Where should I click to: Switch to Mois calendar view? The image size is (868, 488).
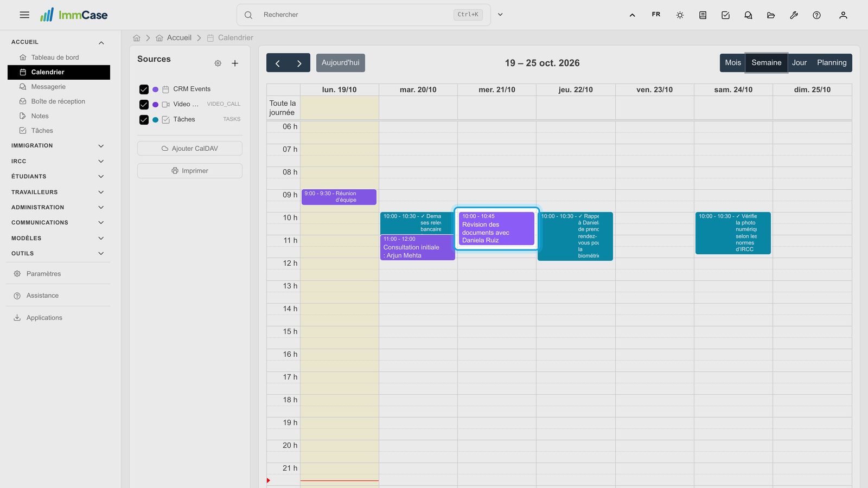pos(733,63)
